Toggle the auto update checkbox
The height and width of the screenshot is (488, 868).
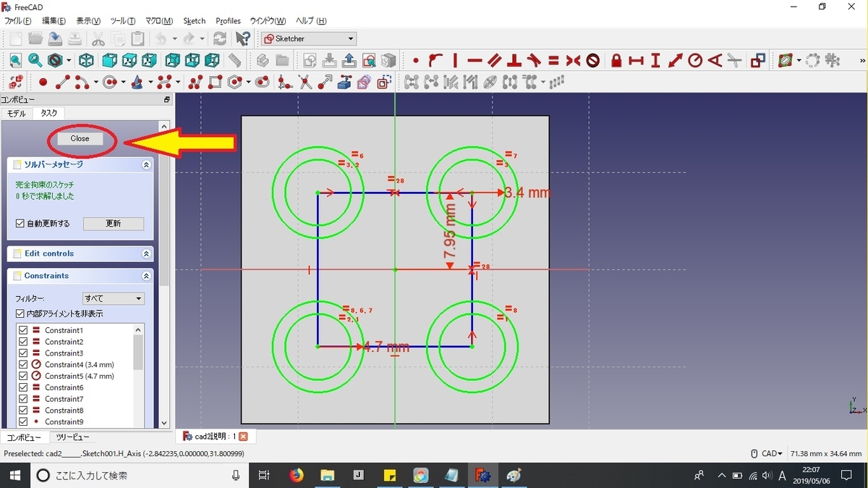click(x=20, y=224)
